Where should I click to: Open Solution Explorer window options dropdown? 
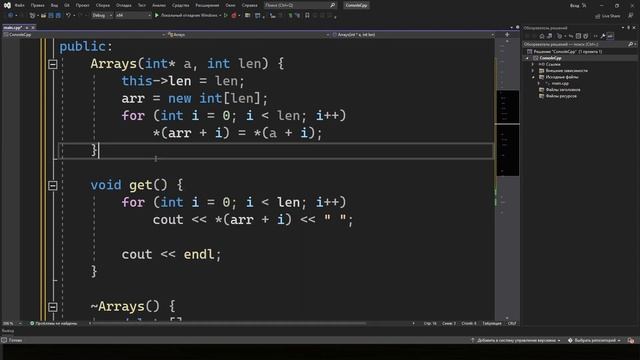click(x=623, y=28)
